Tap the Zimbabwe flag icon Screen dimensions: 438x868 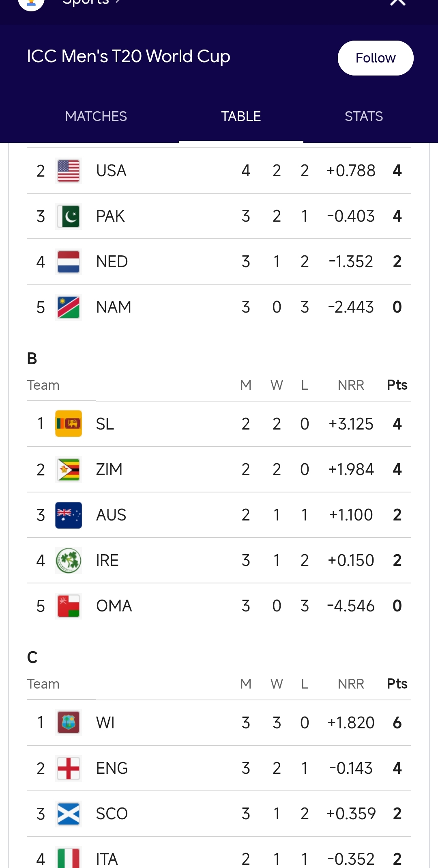pyautogui.click(x=69, y=470)
